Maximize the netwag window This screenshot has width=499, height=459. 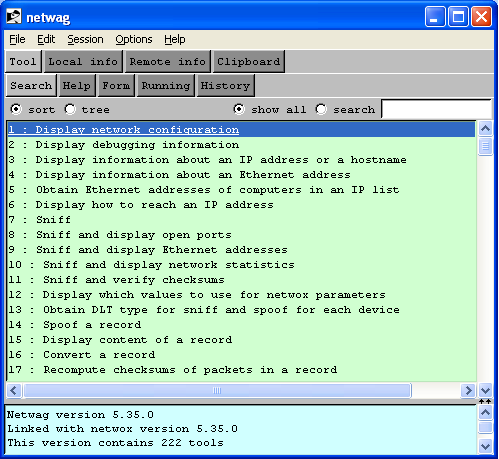tap(458, 16)
